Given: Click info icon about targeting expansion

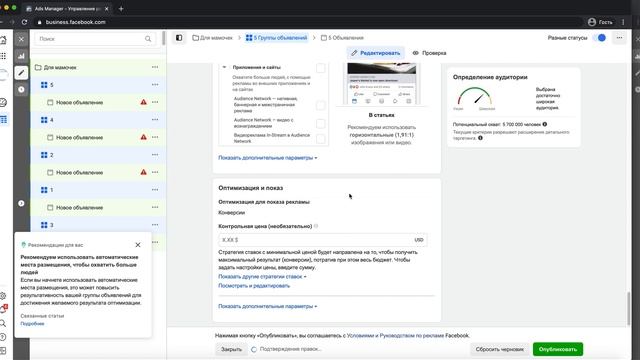Looking at the screenshot, I should [x=480, y=138].
